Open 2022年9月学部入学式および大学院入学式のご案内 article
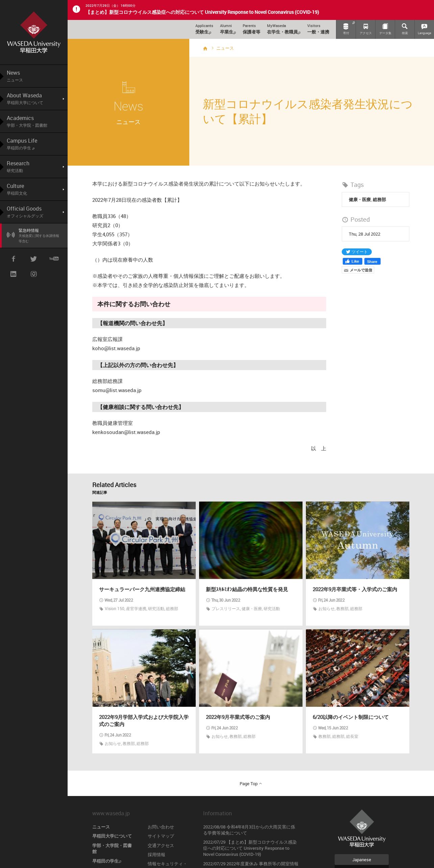434x868 pixels. click(x=144, y=721)
